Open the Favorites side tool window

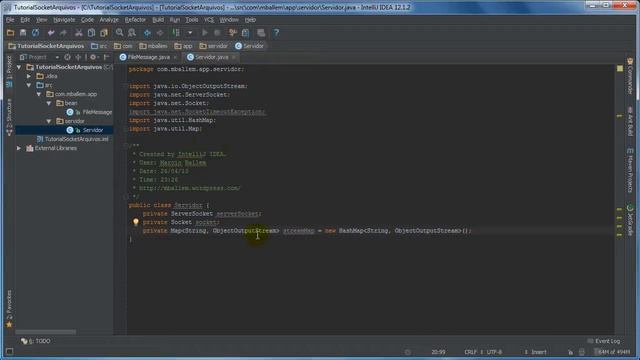click(9, 309)
